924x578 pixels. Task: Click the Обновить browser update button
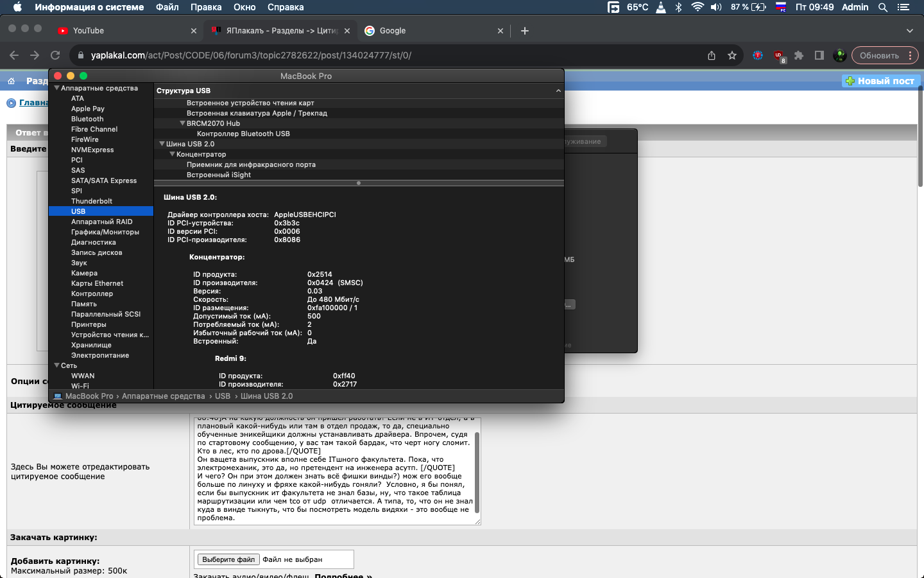(x=884, y=55)
